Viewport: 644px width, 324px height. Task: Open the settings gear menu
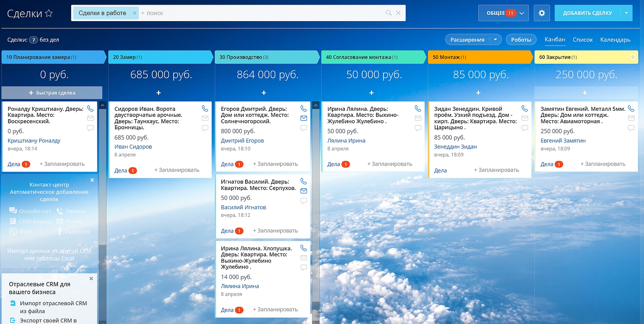tap(542, 13)
